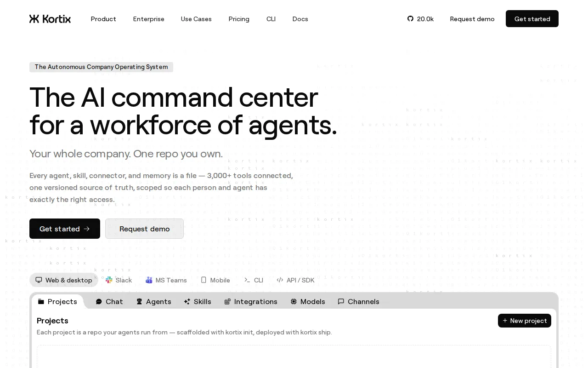Pick the MS Teams logo icon
The width and height of the screenshot is (588, 368).
pos(149,280)
